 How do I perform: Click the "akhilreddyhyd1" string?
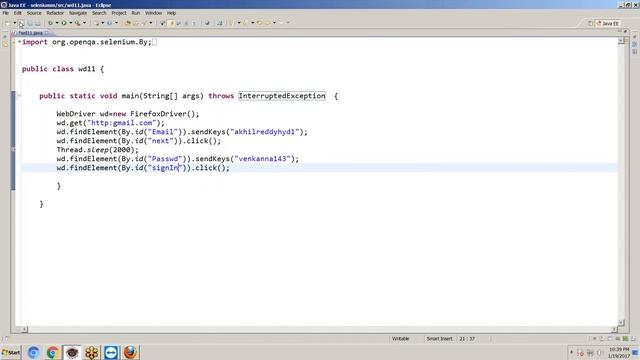(x=264, y=132)
